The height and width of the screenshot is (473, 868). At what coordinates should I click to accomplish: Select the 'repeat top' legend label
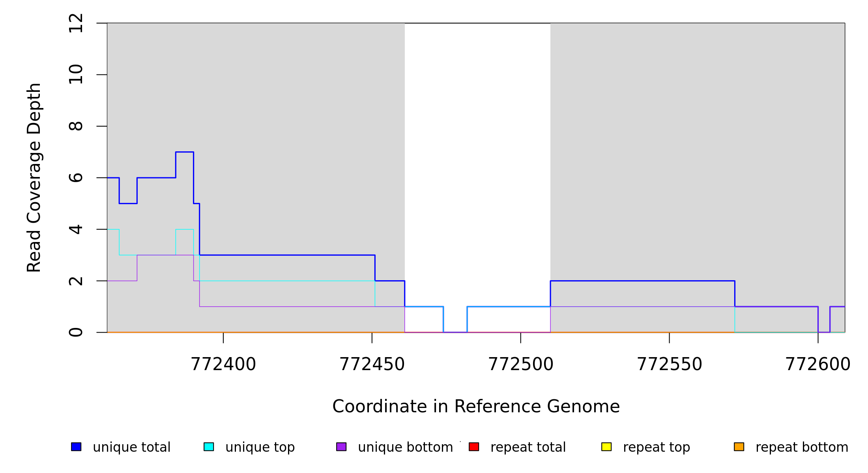pos(657,447)
